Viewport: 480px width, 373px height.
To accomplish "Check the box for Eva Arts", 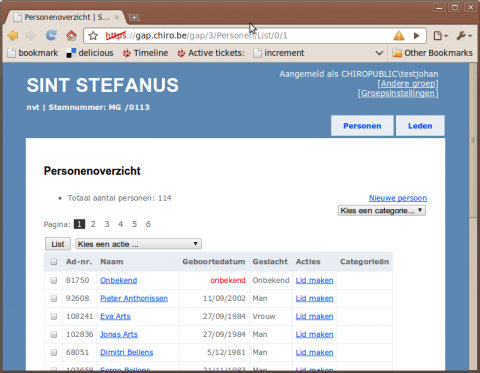I will (x=54, y=316).
